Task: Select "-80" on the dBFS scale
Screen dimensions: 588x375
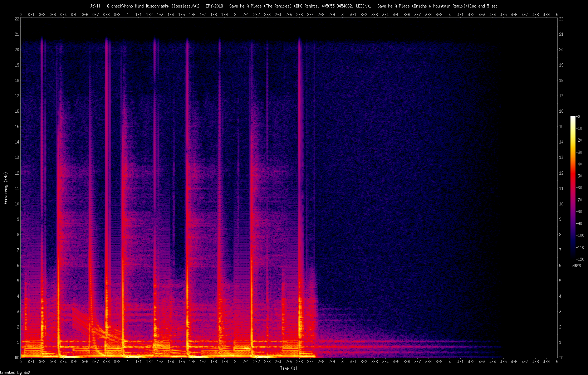Action: (x=579, y=212)
